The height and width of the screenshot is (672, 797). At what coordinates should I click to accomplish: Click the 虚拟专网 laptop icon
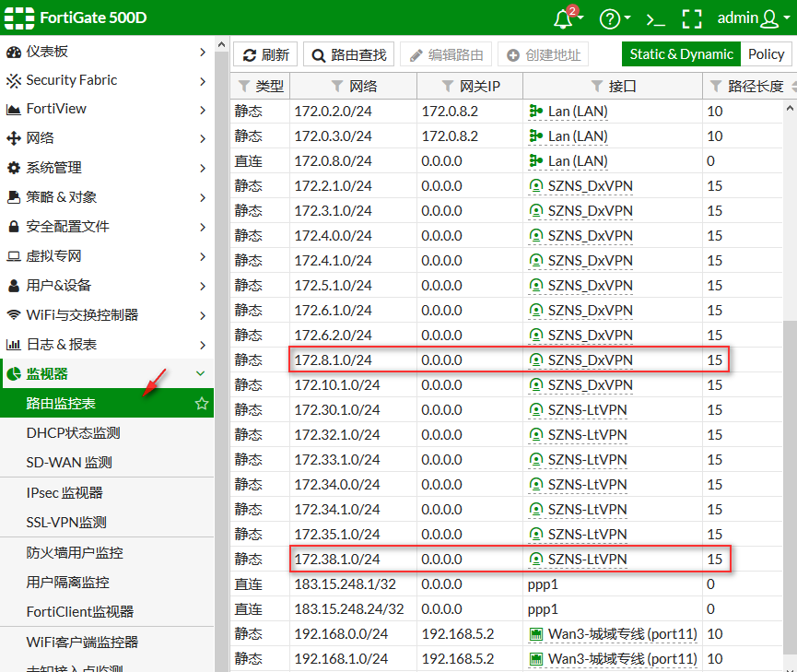(x=14, y=256)
